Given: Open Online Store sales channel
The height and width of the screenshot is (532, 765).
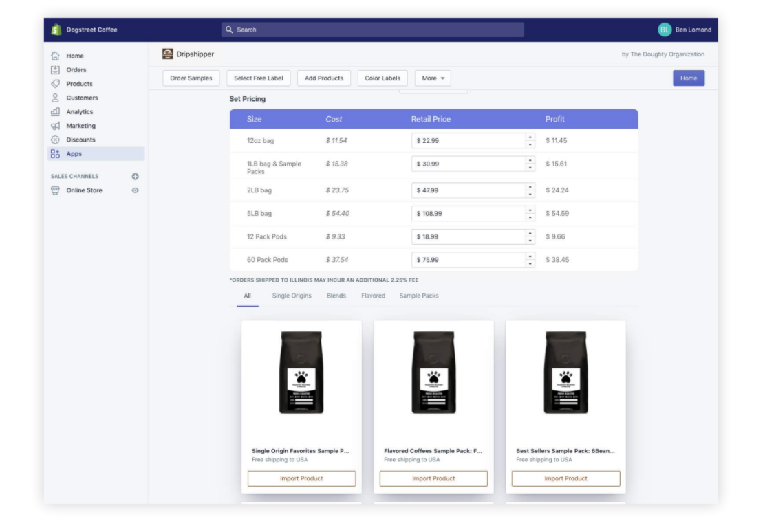Looking at the screenshot, I should 85,190.
